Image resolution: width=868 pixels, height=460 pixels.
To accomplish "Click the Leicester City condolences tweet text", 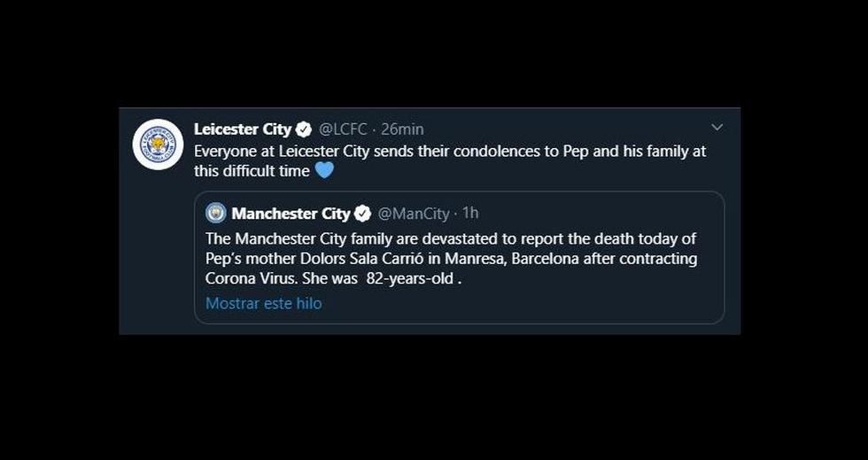I will coord(450,151).
